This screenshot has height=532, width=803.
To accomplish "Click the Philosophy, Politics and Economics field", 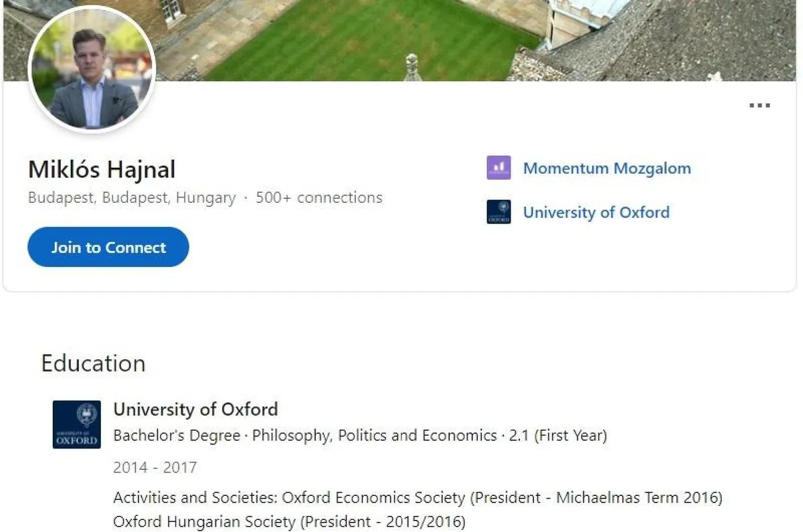I will [x=375, y=436].
